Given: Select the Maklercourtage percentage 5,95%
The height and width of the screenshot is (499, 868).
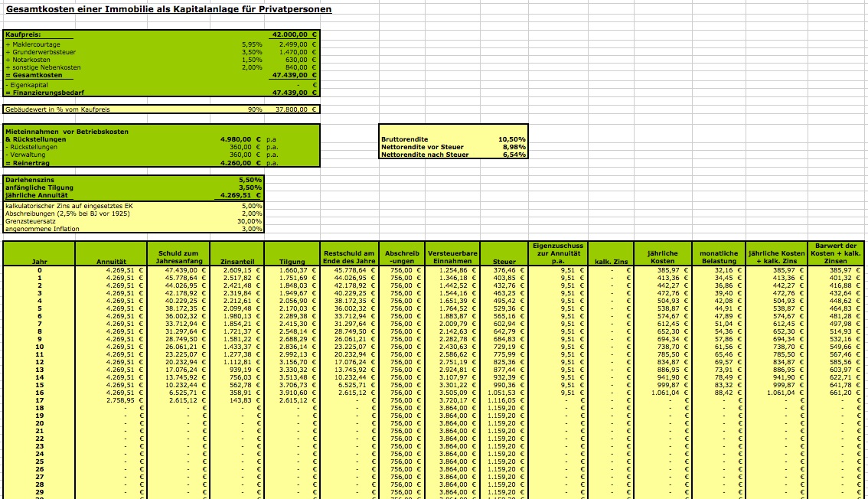Looking at the screenshot, I should 252,44.
